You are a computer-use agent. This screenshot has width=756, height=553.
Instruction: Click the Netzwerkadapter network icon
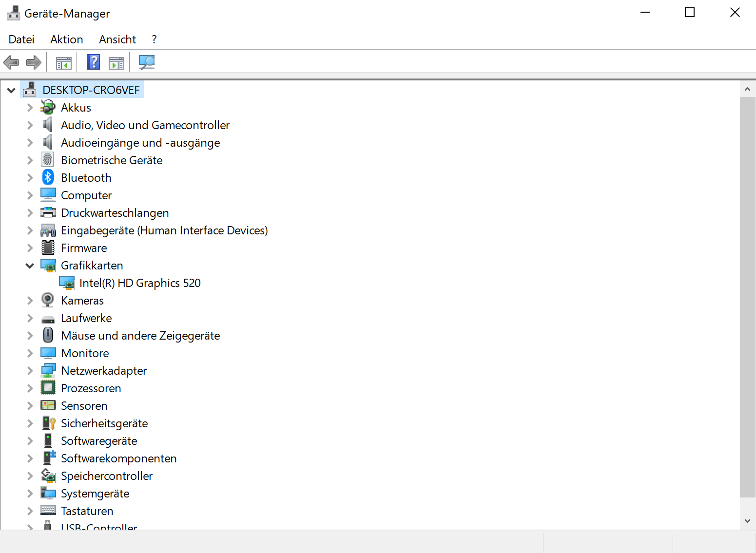(48, 370)
